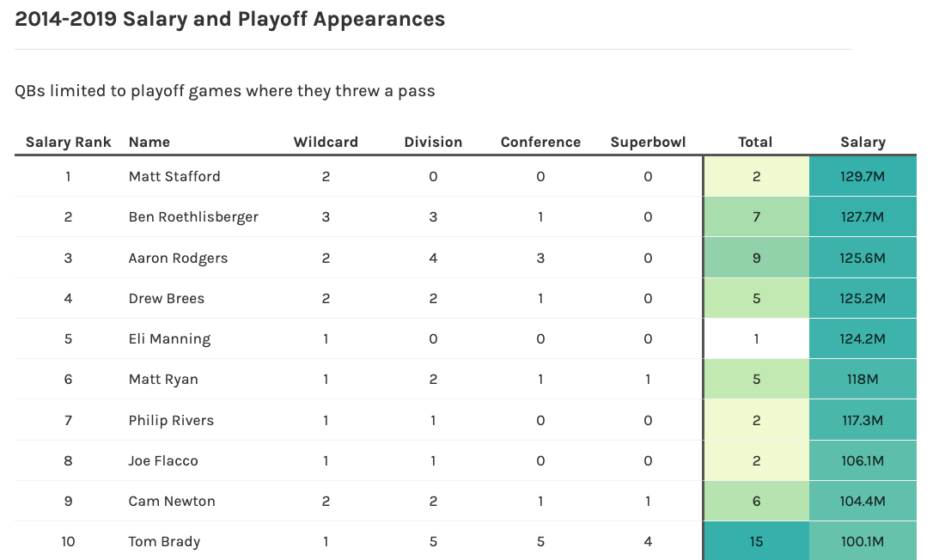
Task: Click the Total column header
Action: 755,143
